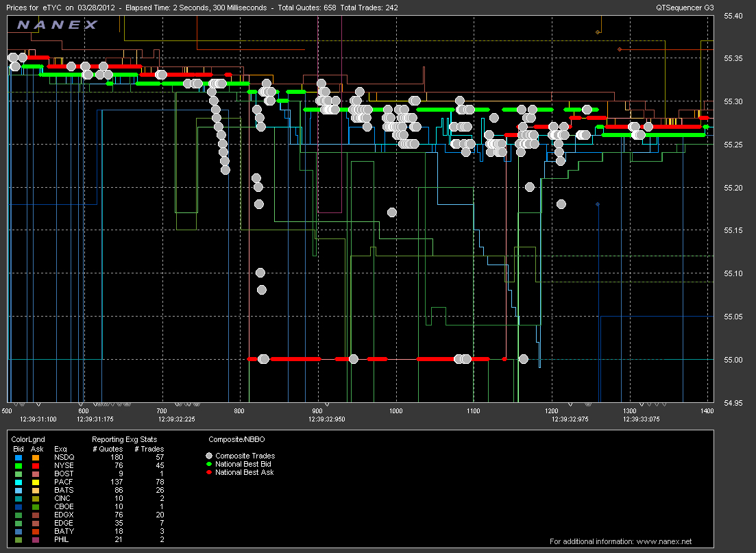Click the 55.15 price axis label
The width and height of the screenshot is (756, 553).
[733, 230]
